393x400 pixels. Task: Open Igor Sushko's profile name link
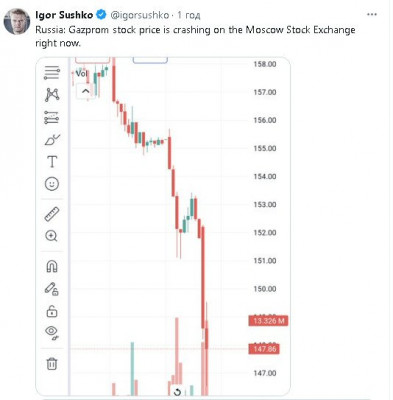(64, 15)
